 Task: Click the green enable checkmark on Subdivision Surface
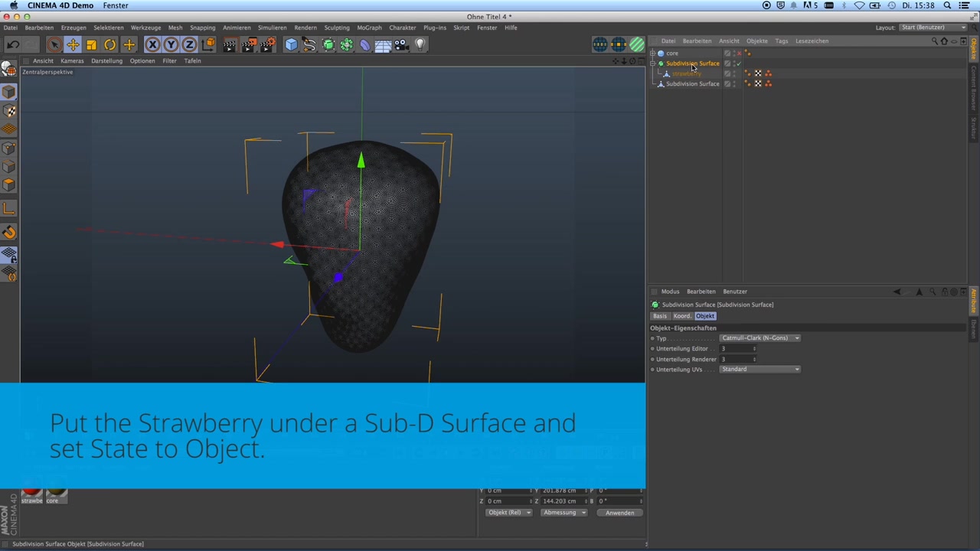738,64
